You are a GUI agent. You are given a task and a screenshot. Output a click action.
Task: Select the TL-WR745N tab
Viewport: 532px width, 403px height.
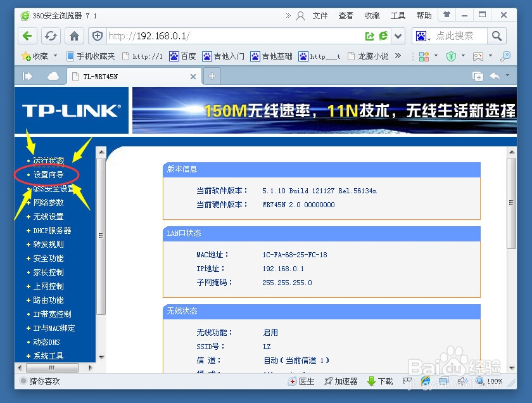[x=134, y=77]
